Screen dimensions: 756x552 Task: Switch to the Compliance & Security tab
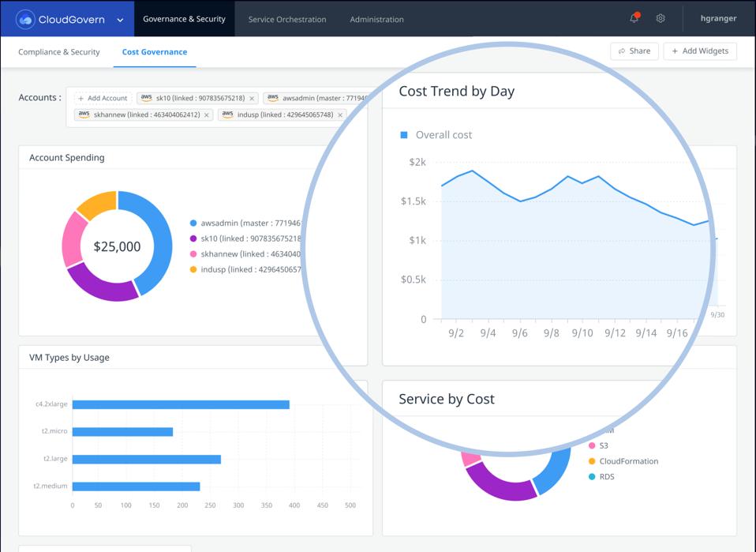coord(59,52)
